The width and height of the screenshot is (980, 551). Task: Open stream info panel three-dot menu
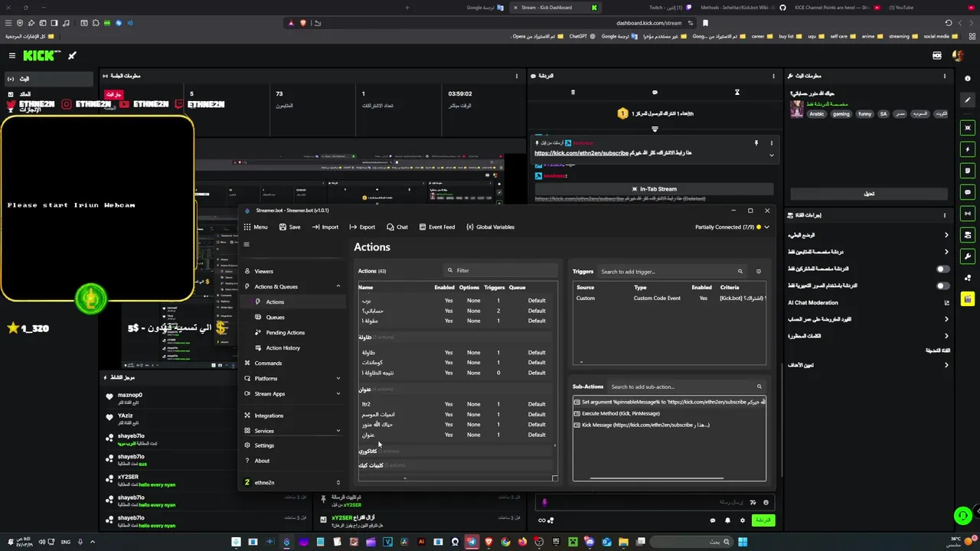[945, 76]
